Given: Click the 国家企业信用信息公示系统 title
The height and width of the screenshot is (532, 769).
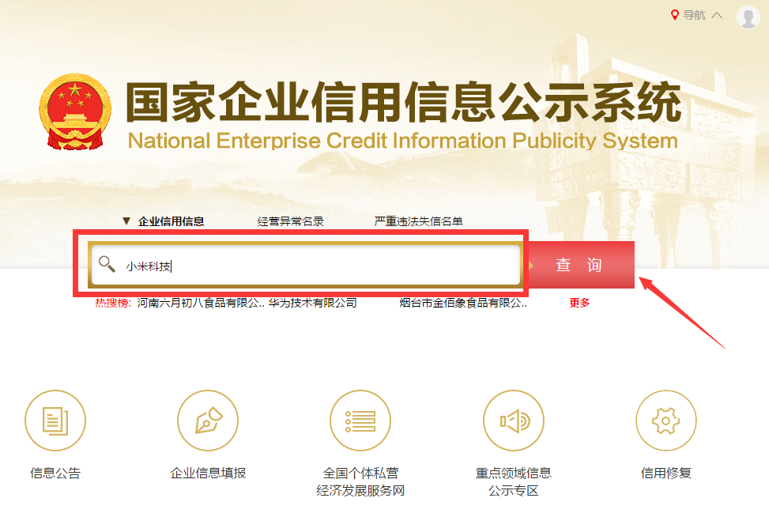Looking at the screenshot, I should pos(403,102).
